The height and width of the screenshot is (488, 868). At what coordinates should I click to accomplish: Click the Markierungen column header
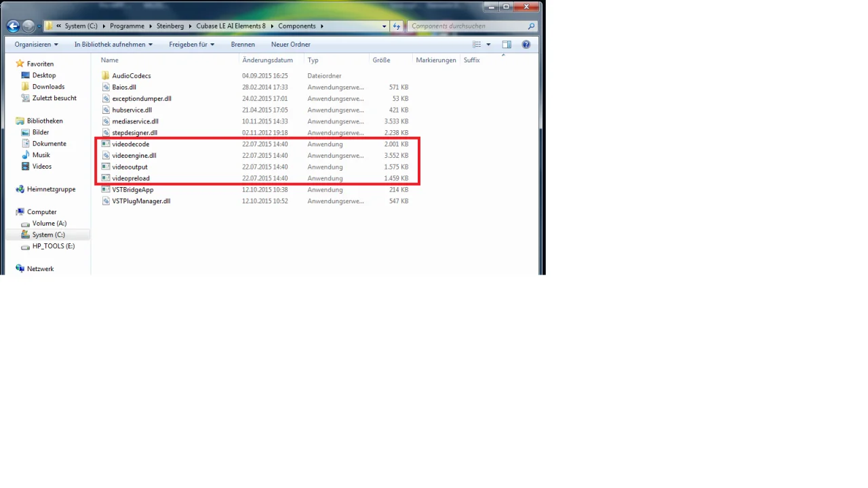pyautogui.click(x=436, y=60)
